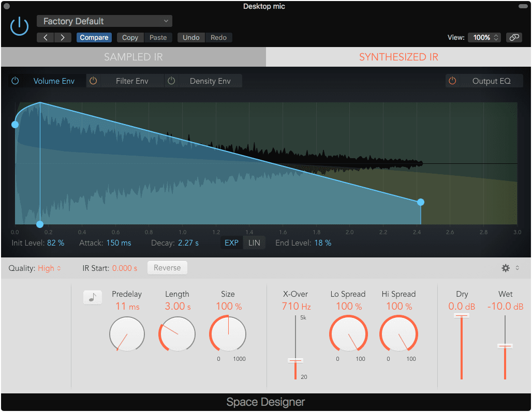Click the link chain icon
Image resolution: width=532 pixels, height=412 pixels.
pos(514,37)
